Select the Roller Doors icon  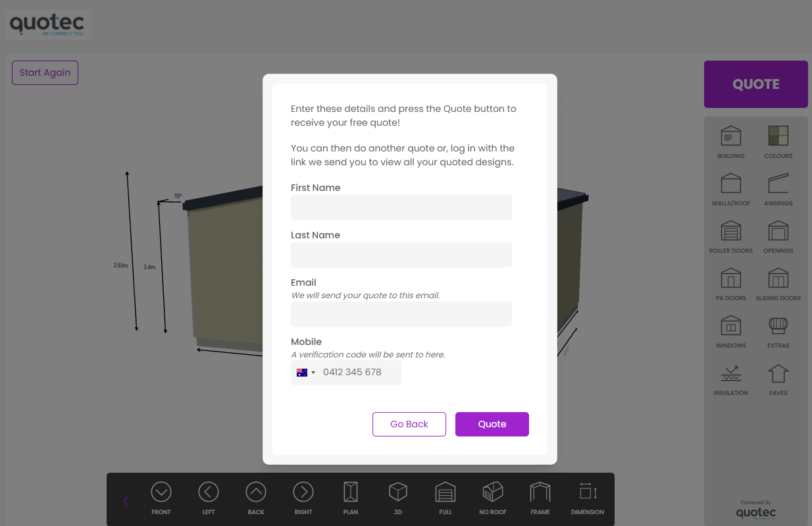point(731,231)
